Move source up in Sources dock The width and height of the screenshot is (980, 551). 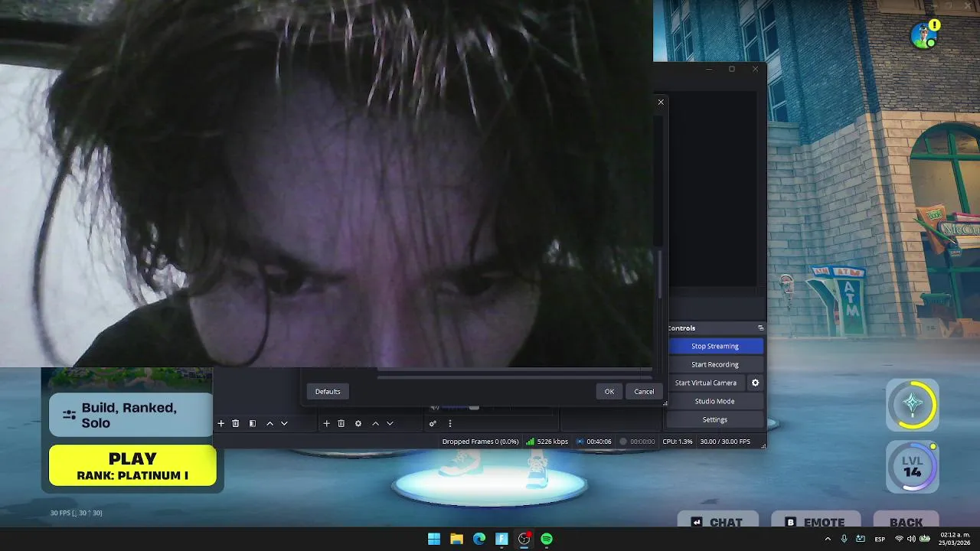(x=375, y=423)
